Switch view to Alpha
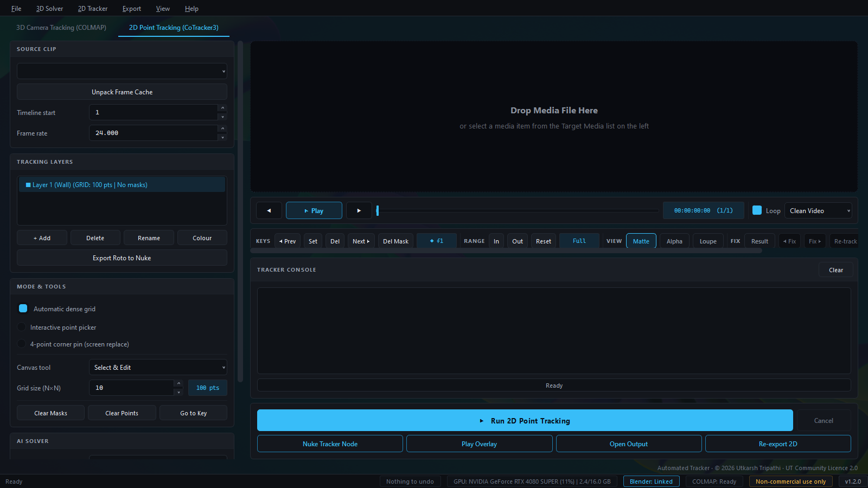Viewport: 868px width, 488px height. pos(674,241)
